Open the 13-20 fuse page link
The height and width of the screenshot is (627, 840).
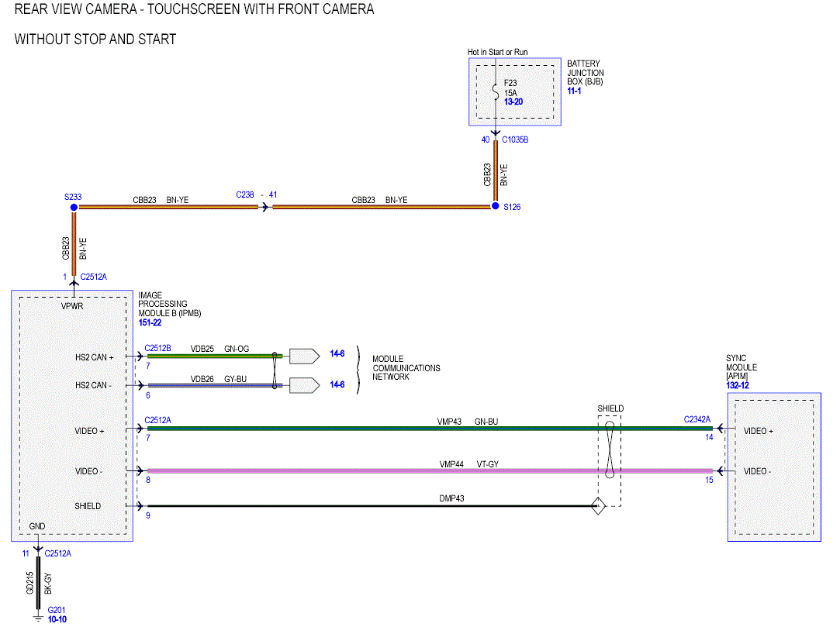(x=513, y=102)
